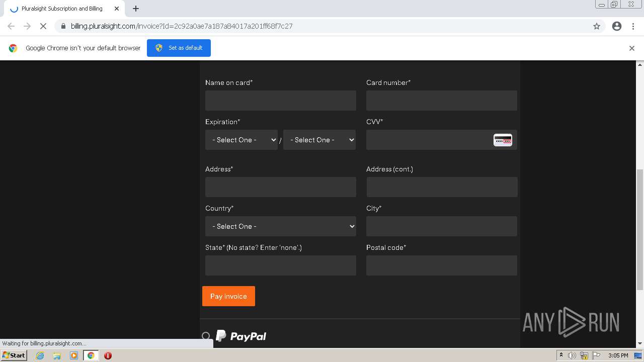Open the expiration month dropdown
This screenshot has width=644, height=362.
pos(242,140)
